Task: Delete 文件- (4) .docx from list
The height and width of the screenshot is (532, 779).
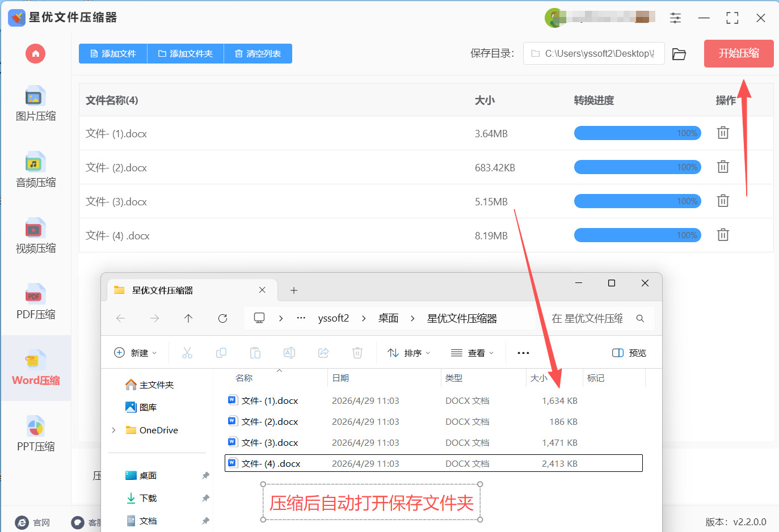Action: (x=723, y=235)
